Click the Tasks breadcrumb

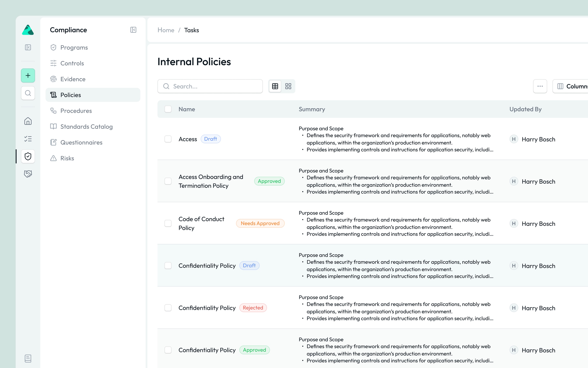tap(192, 30)
